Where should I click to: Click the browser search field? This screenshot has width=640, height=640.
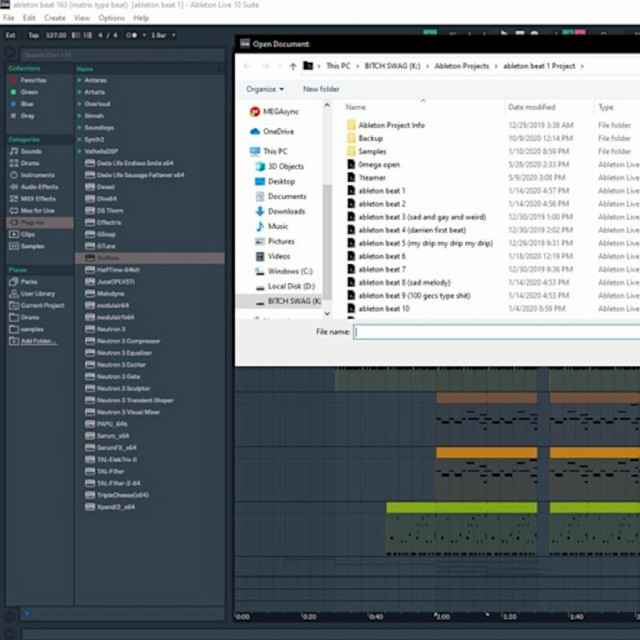pyautogui.click(x=122, y=55)
